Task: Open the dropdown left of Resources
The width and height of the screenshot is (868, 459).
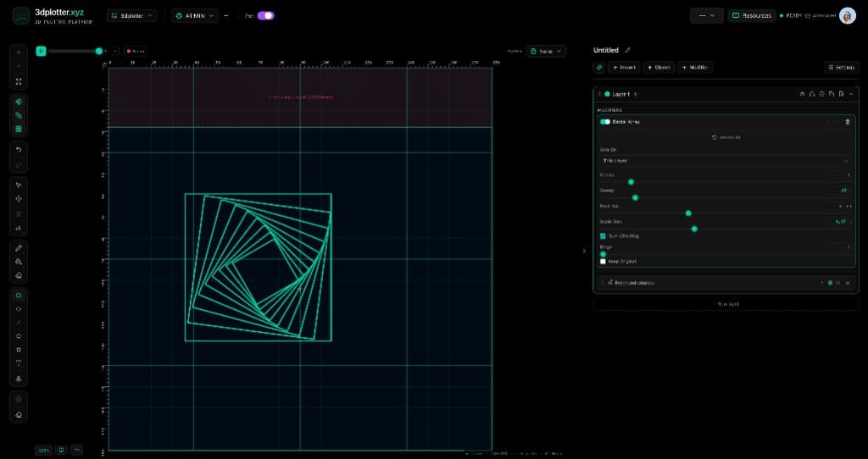Action: click(x=706, y=15)
